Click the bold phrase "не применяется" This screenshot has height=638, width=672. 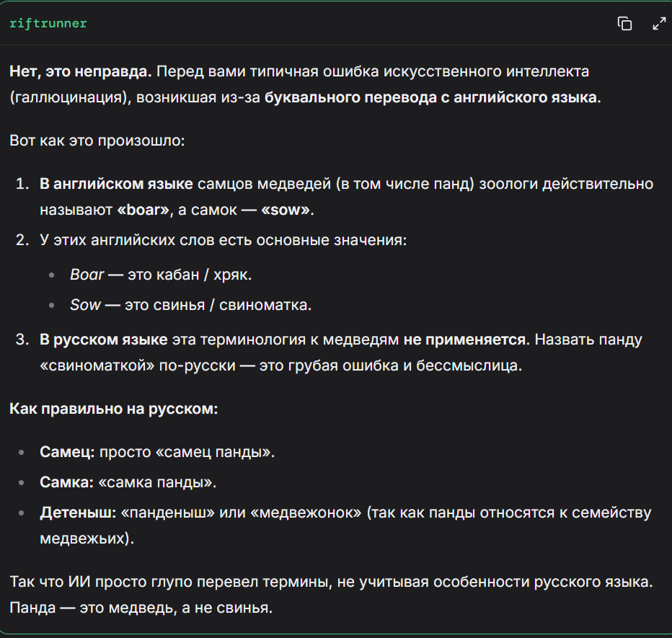pyautogui.click(x=466, y=339)
